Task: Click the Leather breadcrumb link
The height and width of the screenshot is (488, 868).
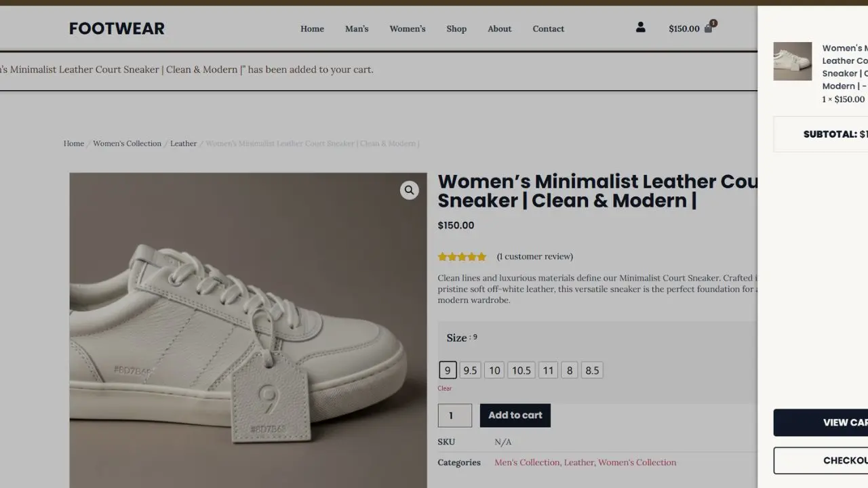Action: coord(183,144)
